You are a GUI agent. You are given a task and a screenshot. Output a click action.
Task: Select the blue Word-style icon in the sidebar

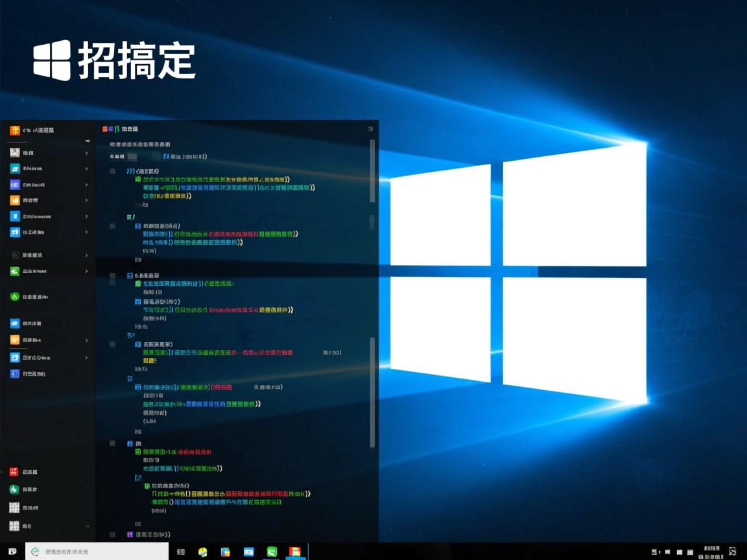tap(14, 216)
